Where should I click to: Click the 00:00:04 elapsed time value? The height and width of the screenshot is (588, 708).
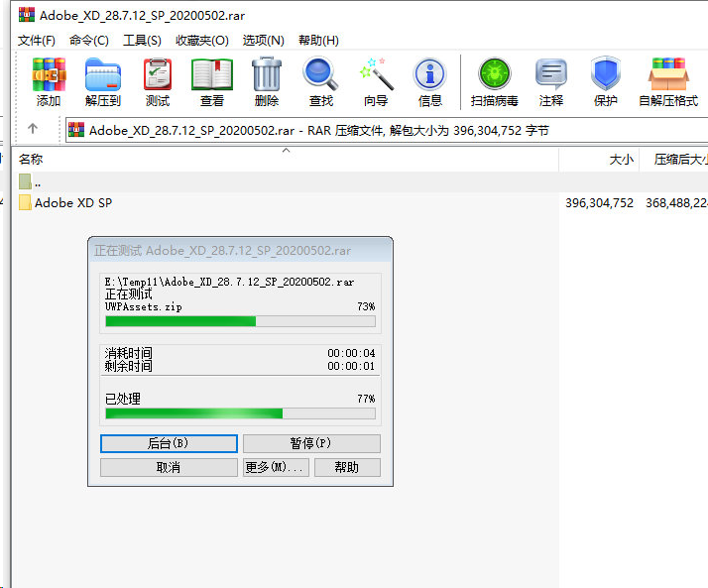point(351,353)
